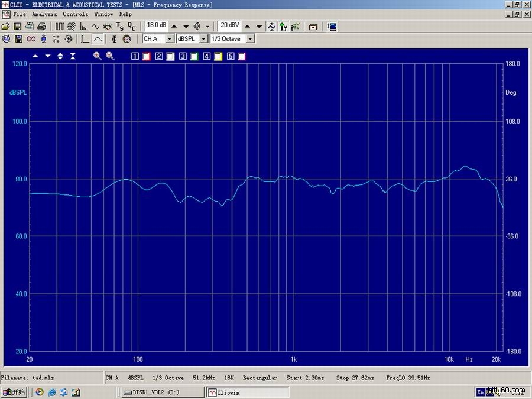Viewport: 532px width, 399px height.
Task: Open the 1/3 Octave smoothing dropdown
Action: [x=250, y=39]
